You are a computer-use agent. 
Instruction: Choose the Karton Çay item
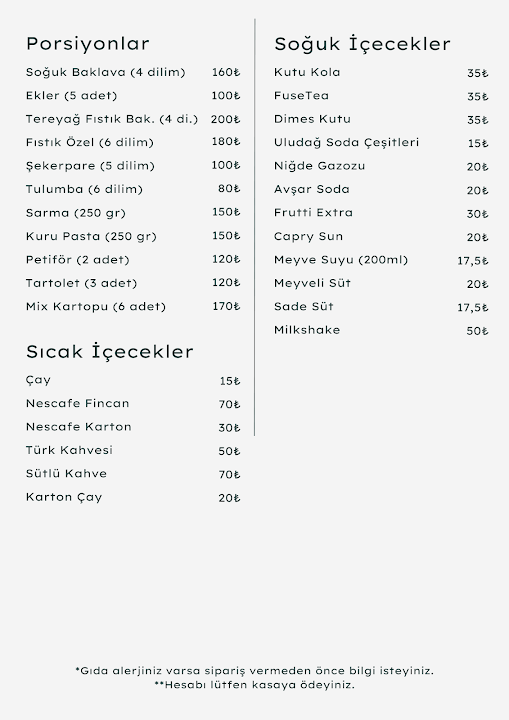pos(64,497)
